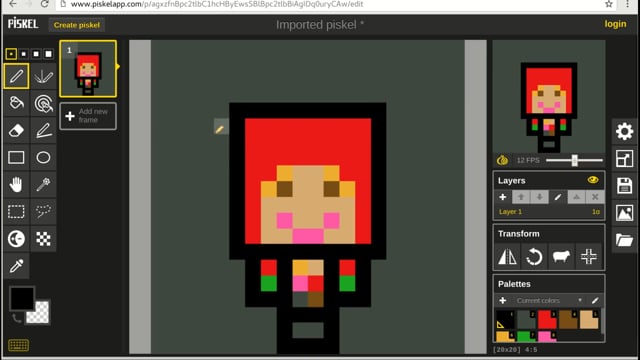Viewport: 640px width, 360px height.
Task: Open the Resize panel icon
Action: (624, 159)
